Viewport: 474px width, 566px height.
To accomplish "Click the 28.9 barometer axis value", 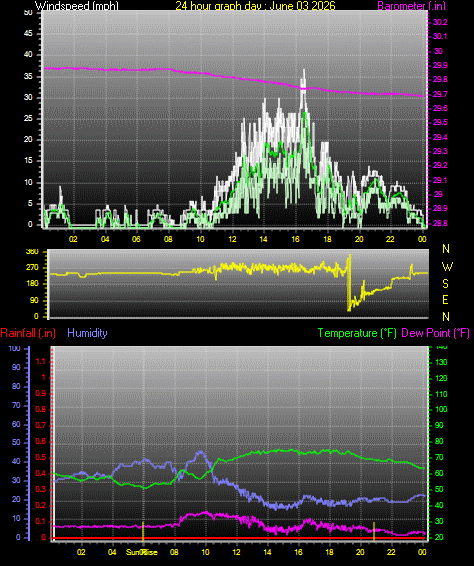I will click(x=440, y=208).
